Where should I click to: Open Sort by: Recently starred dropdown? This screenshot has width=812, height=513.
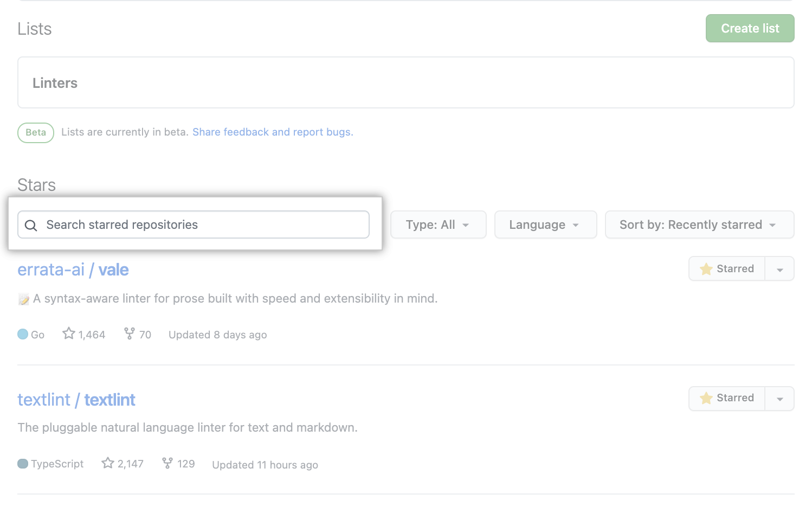click(x=700, y=225)
